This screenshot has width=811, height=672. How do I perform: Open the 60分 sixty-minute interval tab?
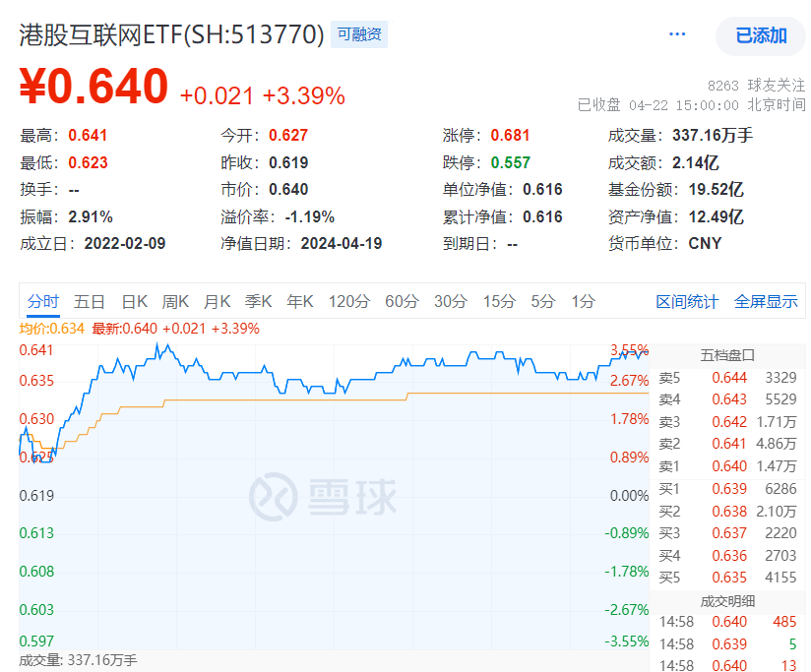pos(399,302)
